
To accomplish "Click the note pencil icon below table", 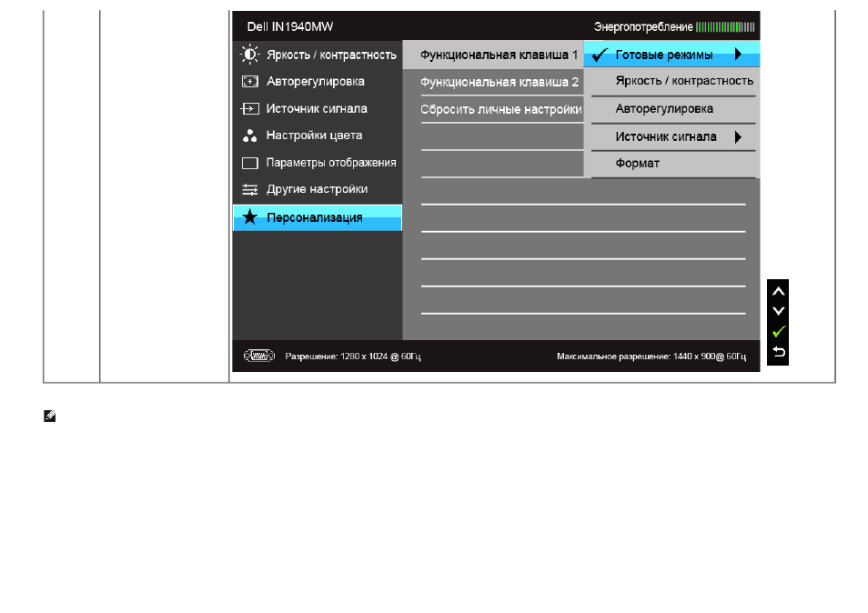I will coord(50,416).
